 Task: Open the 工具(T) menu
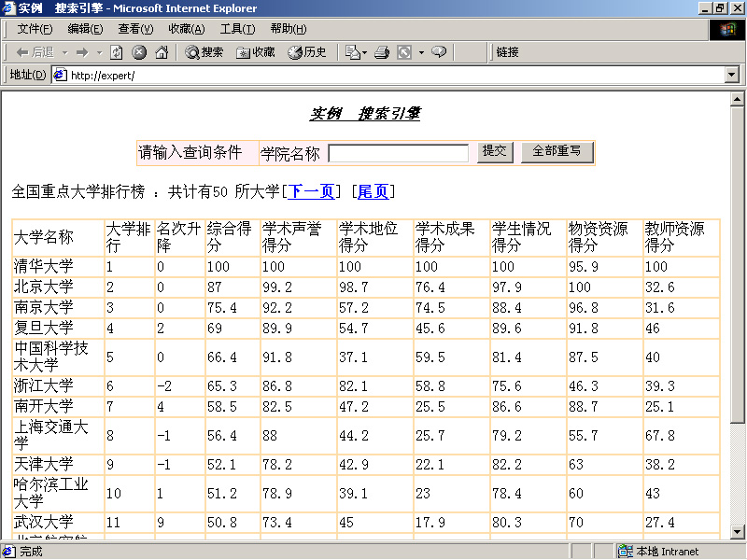coord(238,29)
